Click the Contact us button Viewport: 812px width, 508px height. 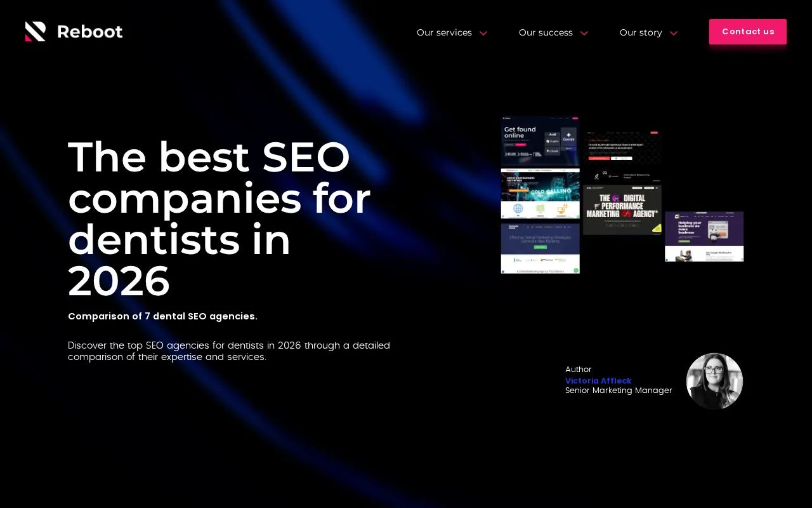tap(748, 32)
